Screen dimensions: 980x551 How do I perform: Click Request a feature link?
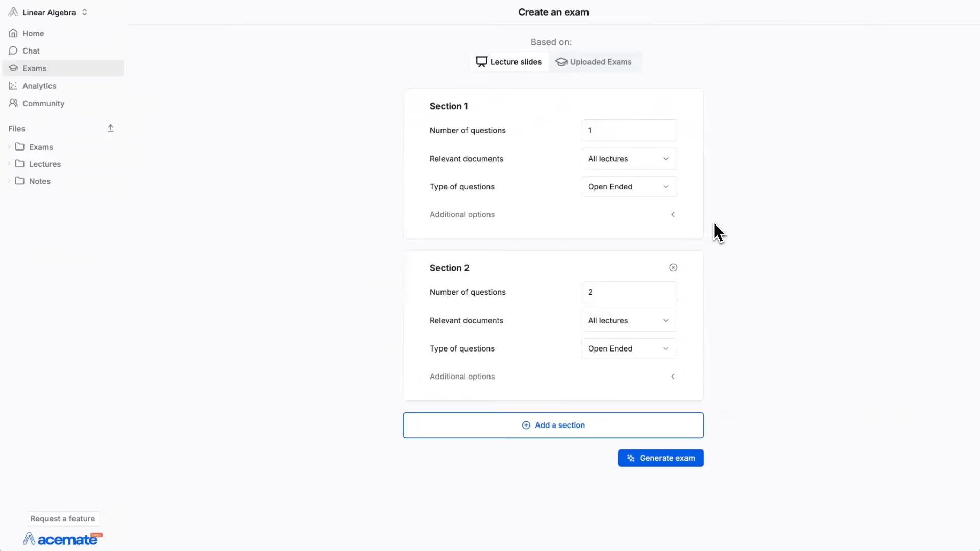(62, 518)
